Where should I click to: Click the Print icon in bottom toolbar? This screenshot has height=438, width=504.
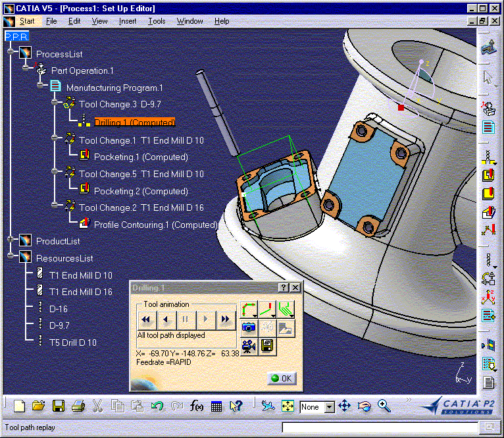point(78,406)
